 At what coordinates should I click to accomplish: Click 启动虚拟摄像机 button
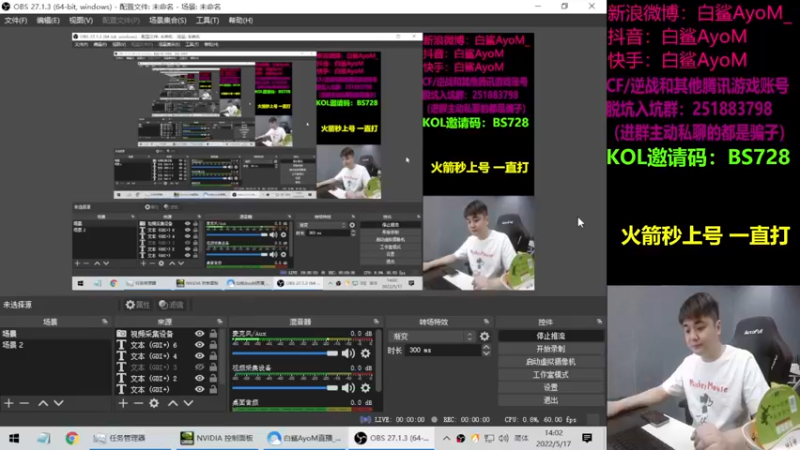pos(551,362)
